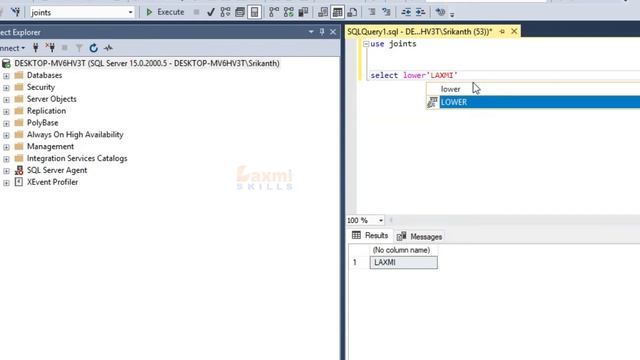The width and height of the screenshot is (640, 360).
Task: Expand the Replication folder
Action: point(6,111)
